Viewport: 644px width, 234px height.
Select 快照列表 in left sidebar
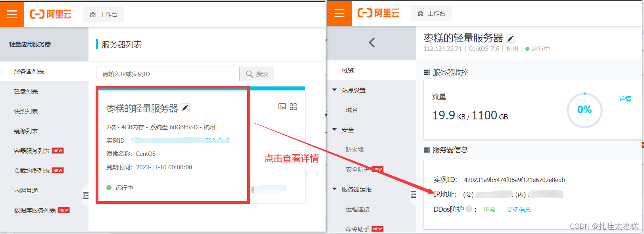pyautogui.click(x=44, y=111)
